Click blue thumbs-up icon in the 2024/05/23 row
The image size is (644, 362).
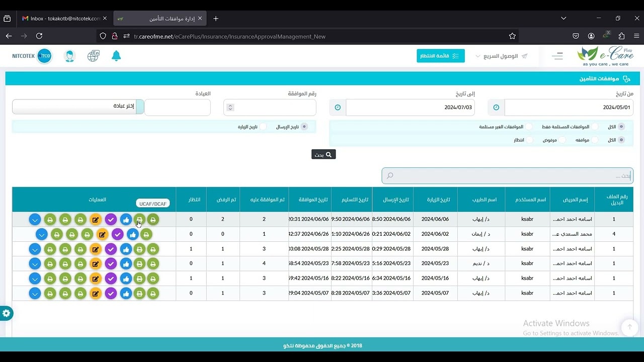pos(126,263)
